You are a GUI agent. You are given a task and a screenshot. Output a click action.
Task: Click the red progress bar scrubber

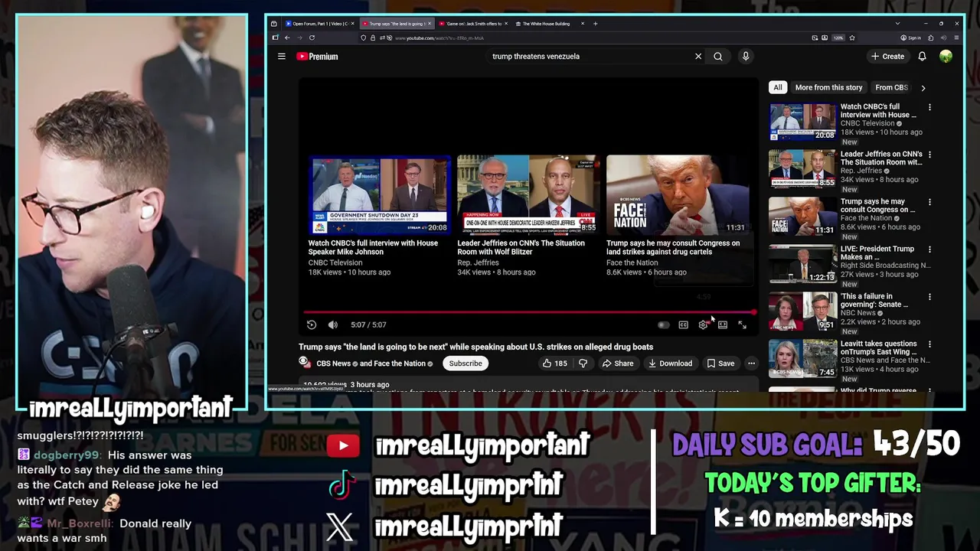(x=753, y=312)
